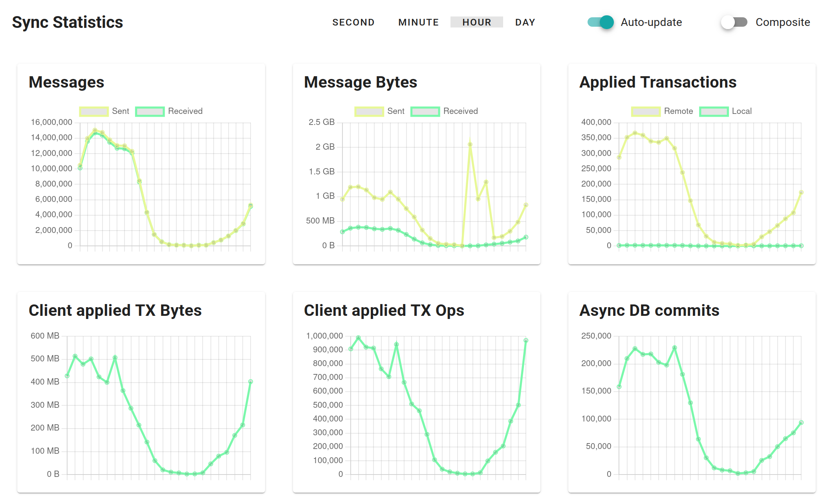Click the Client applied TX Bytes title

point(115,310)
